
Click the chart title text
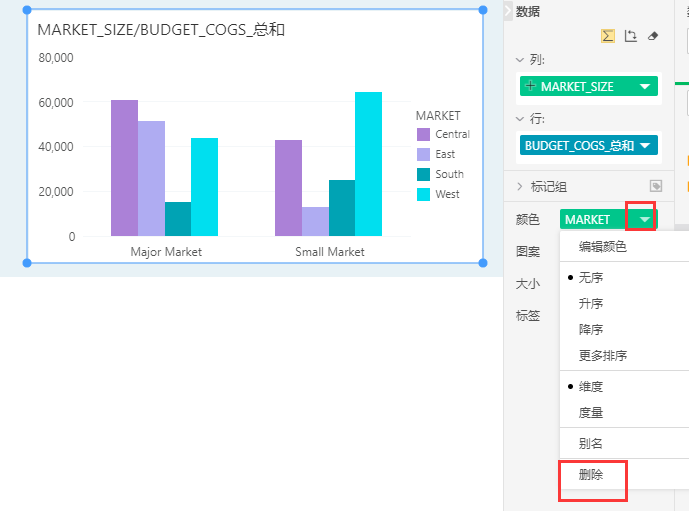[161, 30]
